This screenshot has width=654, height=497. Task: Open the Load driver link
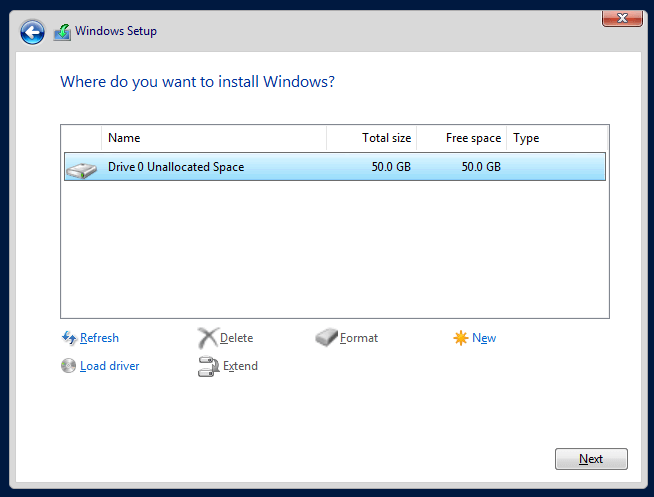click(x=110, y=366)
